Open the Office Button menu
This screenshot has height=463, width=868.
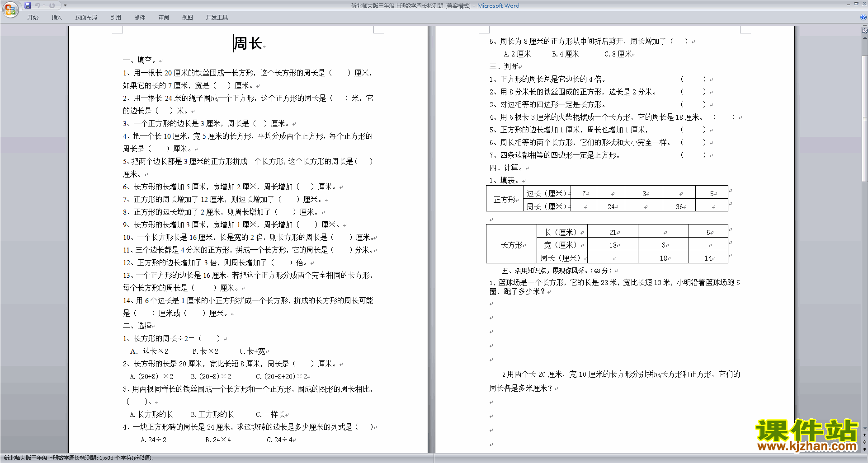coord(10,9)
